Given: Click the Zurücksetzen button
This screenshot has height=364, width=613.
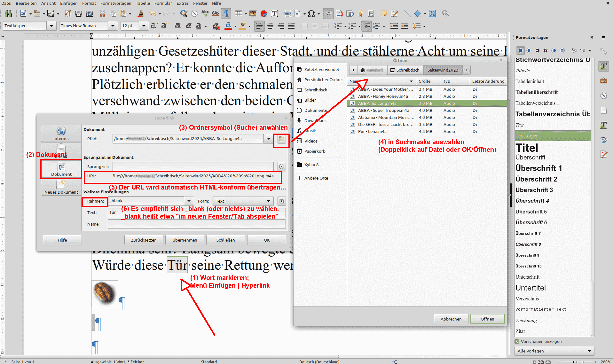Looking at the screenshot, I should point(144,240).
